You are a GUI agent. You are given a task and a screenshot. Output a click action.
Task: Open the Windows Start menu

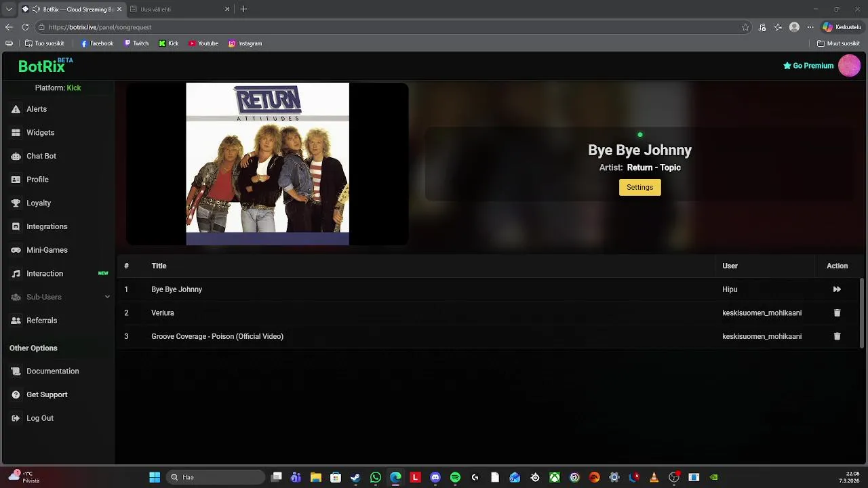tap(155, 477)
